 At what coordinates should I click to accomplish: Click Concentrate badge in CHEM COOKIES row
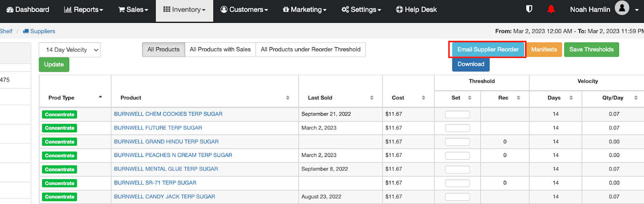click(x=60, y=115)
